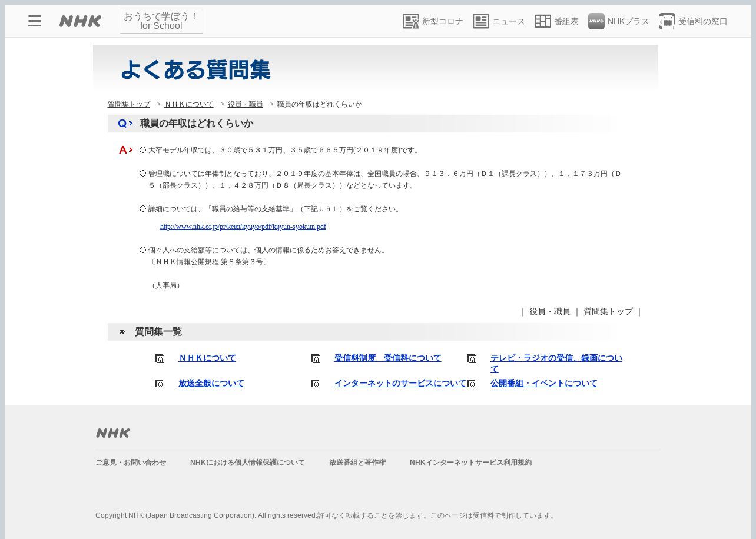Click the NHKプラス app icon
This screenshot has height=539, width=756.
pos(596,21)
